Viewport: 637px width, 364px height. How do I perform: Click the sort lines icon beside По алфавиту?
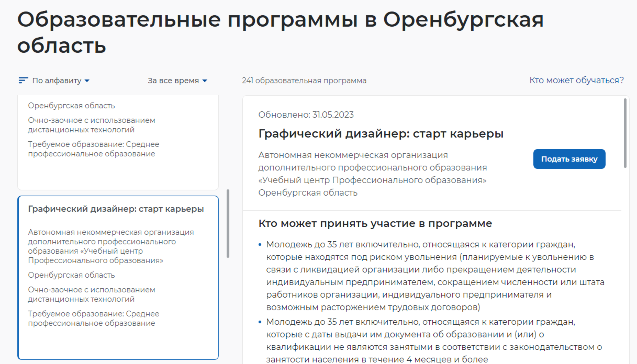click(x=23, y=80)
